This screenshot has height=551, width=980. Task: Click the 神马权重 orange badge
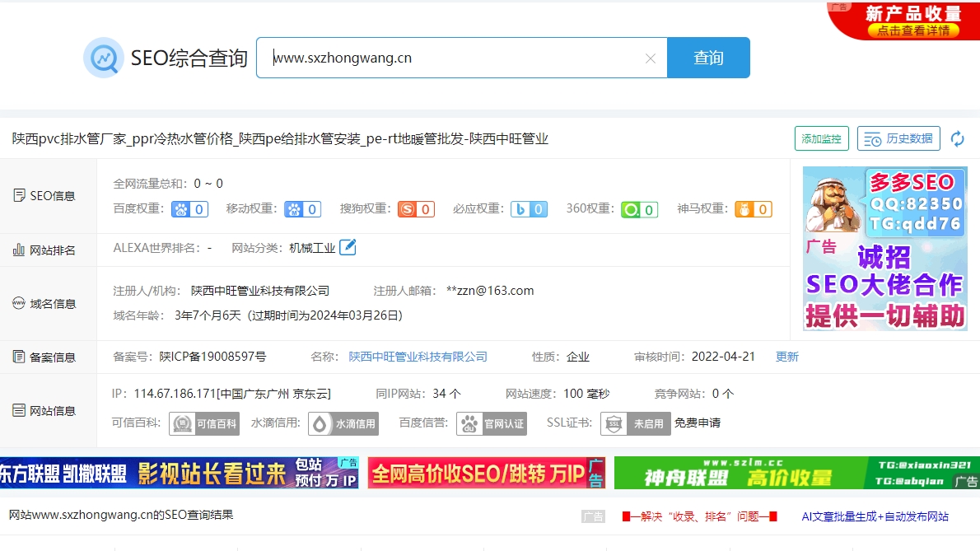pos(753,209)
